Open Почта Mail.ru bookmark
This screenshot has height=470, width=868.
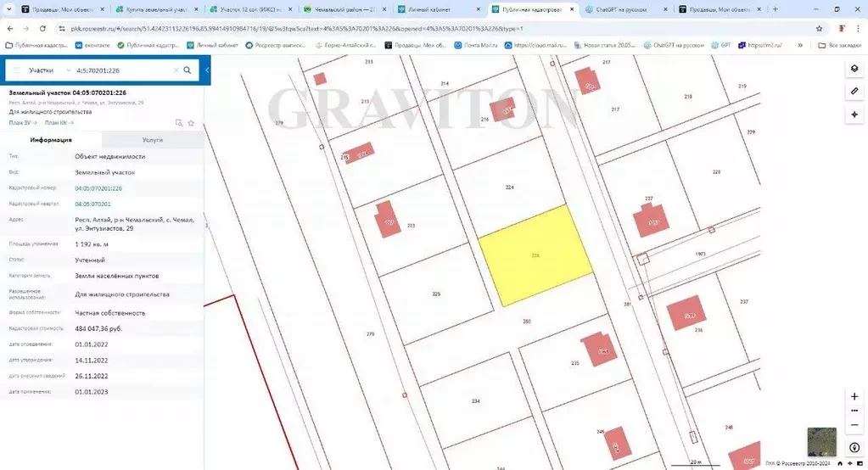[476, 46]
